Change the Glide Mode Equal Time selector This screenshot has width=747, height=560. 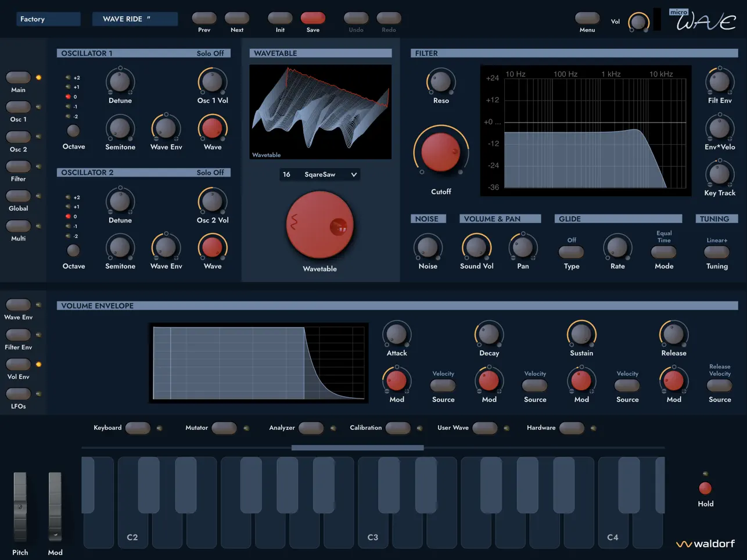tap(663, 252)
